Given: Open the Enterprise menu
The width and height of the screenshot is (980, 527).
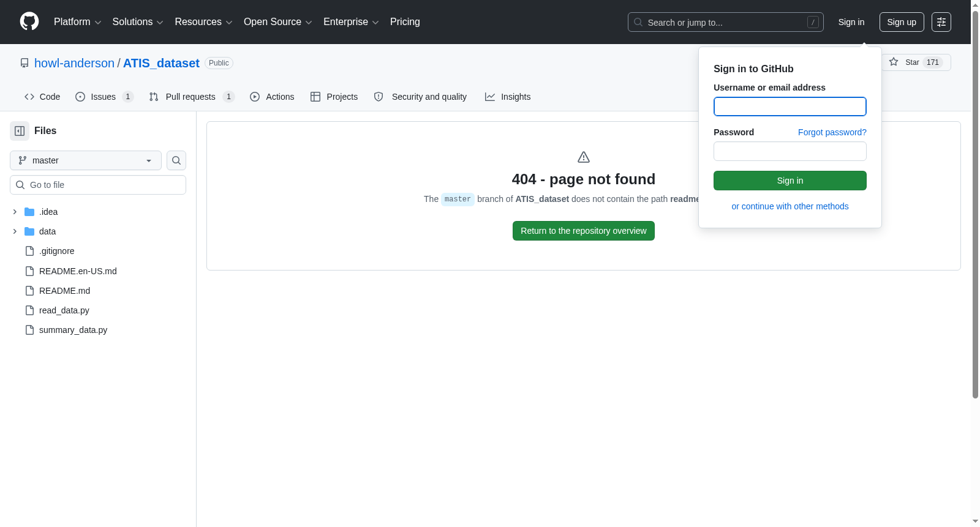Looking at the screenshot, I should [x=351, y=22].
